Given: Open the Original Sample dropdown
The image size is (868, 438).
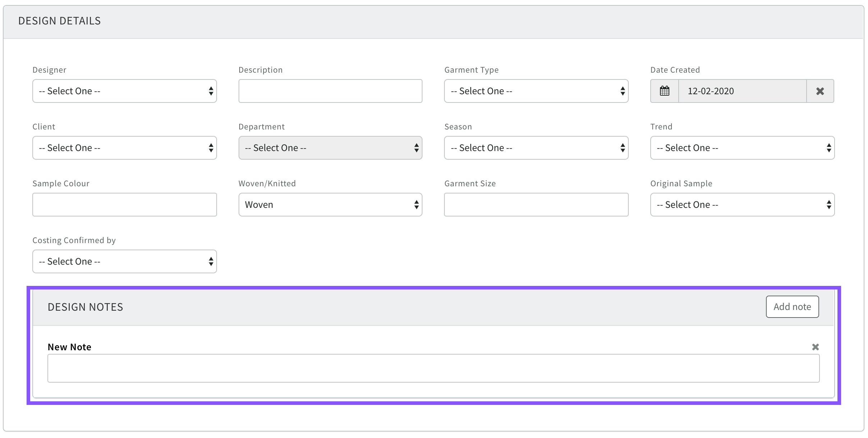Looking at the screenshot, I should (x=742, y=205).
